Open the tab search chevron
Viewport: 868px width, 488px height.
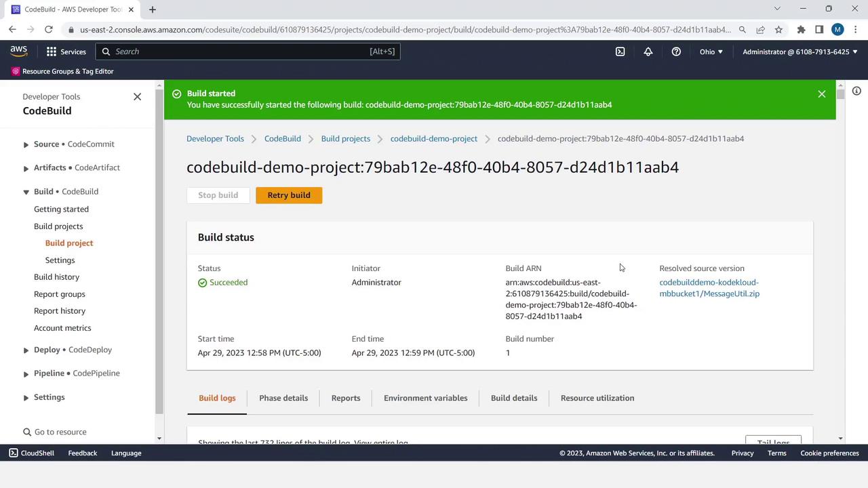[777, 9]
